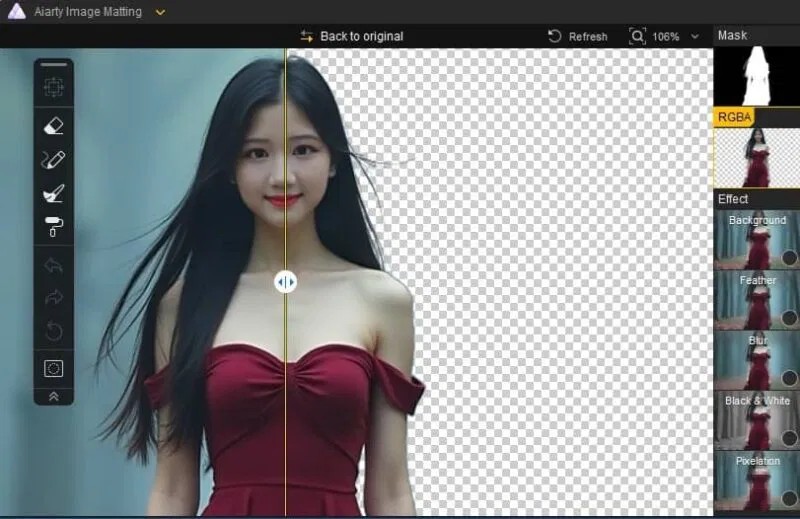Expand the 106% zoom level dropdown
Image resolution: width=800 pixels, height=519 pixels.
tap(695, 37)
